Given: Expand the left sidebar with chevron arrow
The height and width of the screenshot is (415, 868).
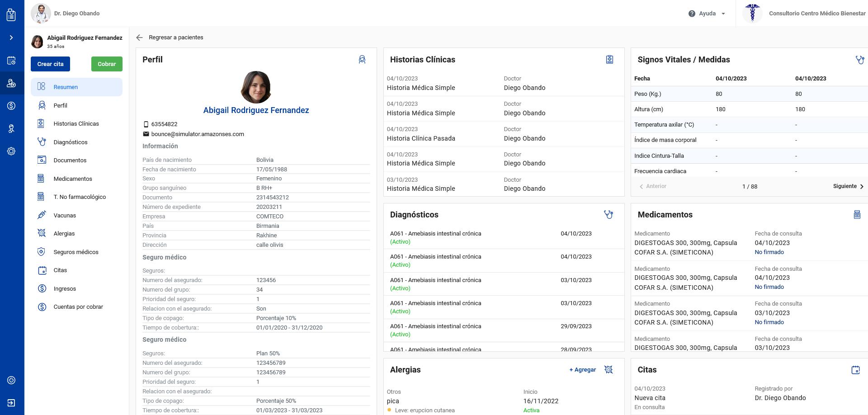Looking at the screenshot, I should (11, 38).
